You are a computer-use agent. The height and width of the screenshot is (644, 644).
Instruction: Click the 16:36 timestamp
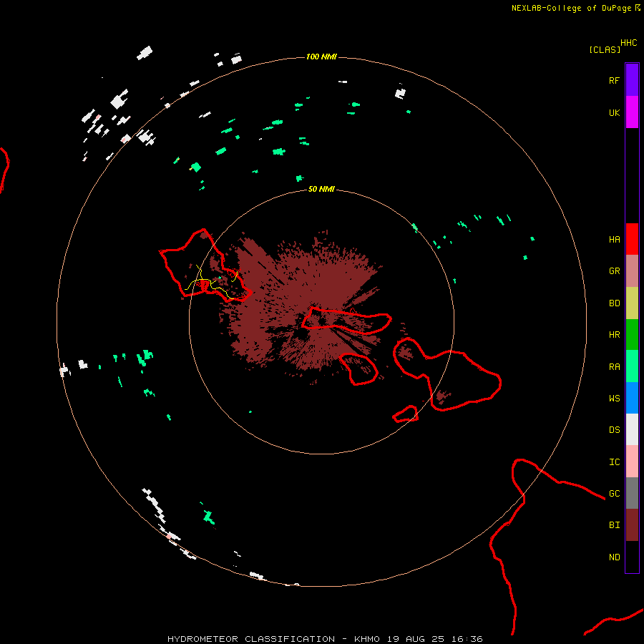(467, 639)
